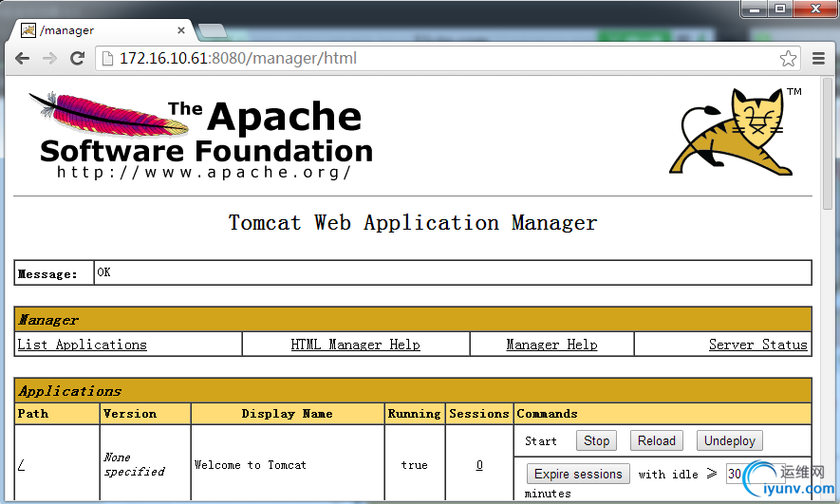Viewport: 840px width, 504px height.
Task: Close the /manager tab
Action: coord(181,30)
